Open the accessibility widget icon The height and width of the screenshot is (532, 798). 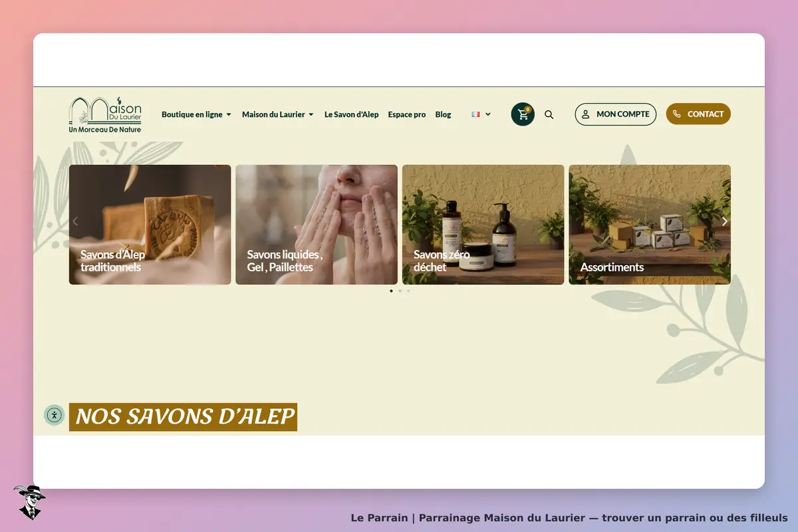[55, 416]
